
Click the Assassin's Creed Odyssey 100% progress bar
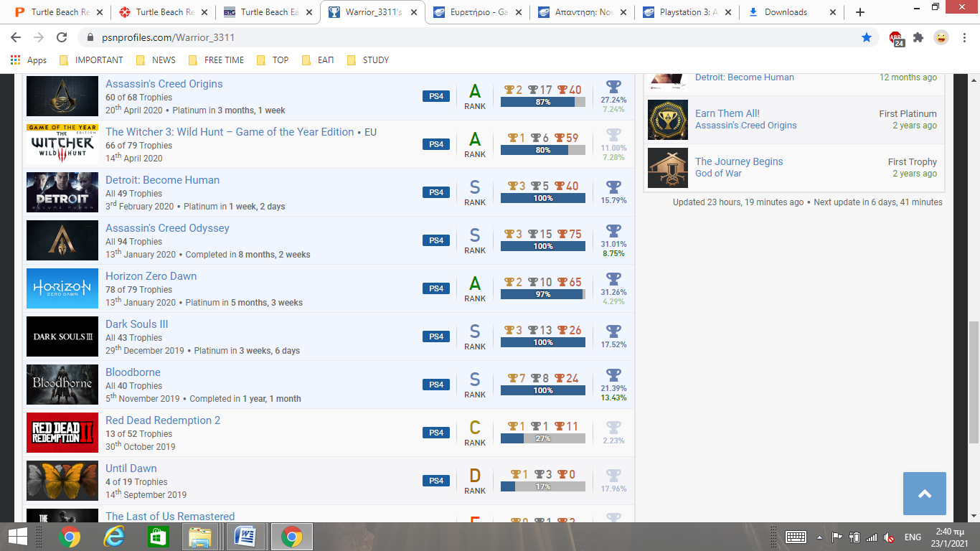(x=543, y=246)
